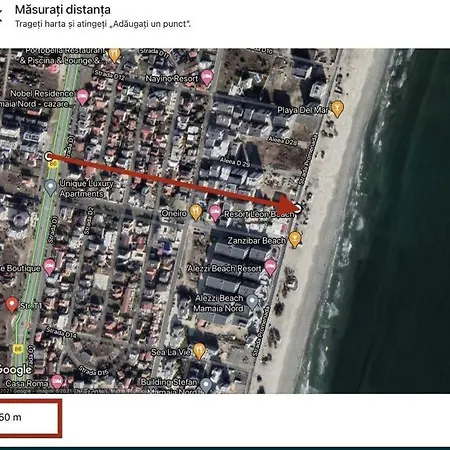
Task: Click the Google logo on the map
Action: (16, 370)
